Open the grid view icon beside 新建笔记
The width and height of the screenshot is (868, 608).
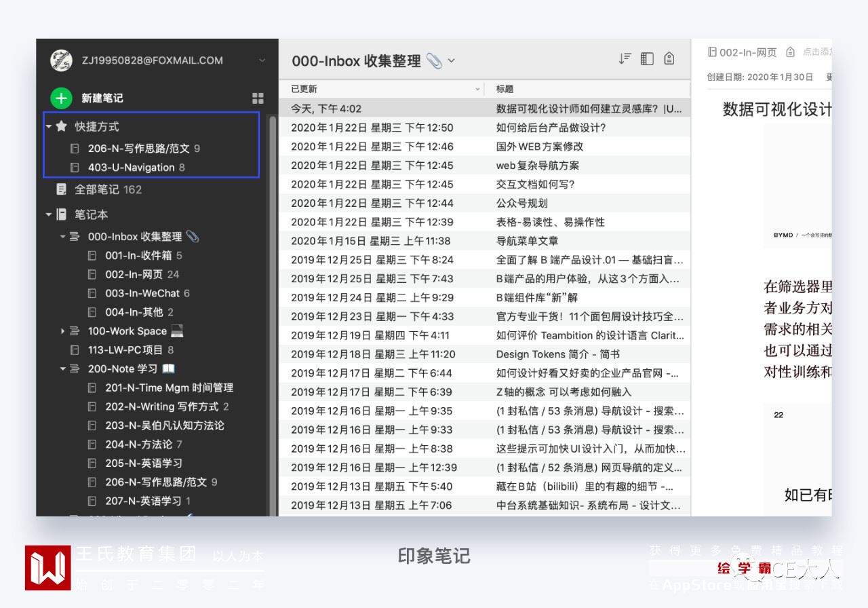[258, 98]
